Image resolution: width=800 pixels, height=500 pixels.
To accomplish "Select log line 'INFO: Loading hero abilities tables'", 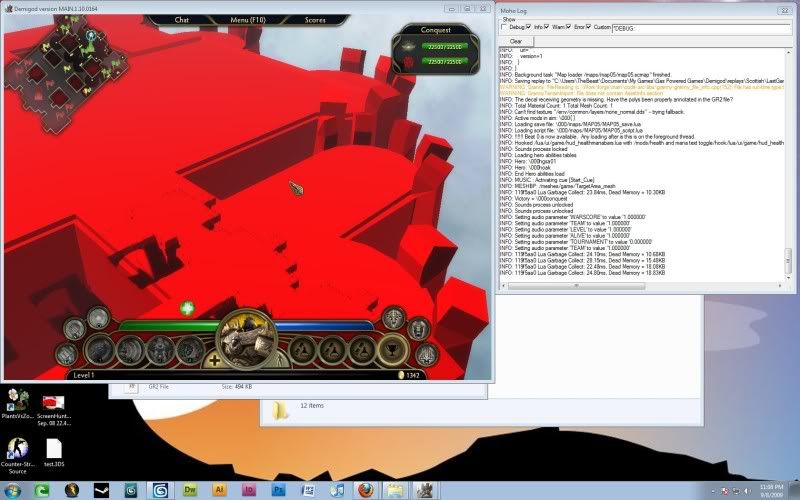I will pyautogui.click(x=538, y=155).
